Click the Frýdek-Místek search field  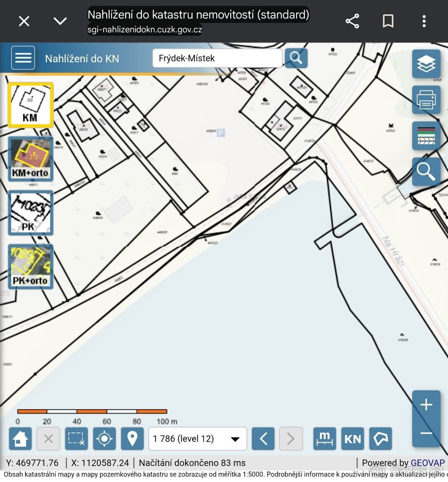(x=217, y=58)
